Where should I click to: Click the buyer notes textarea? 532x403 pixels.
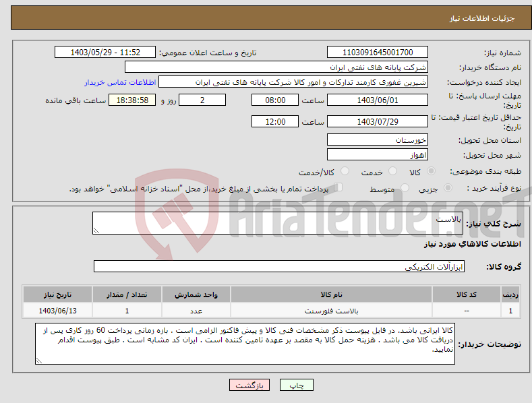245,344
